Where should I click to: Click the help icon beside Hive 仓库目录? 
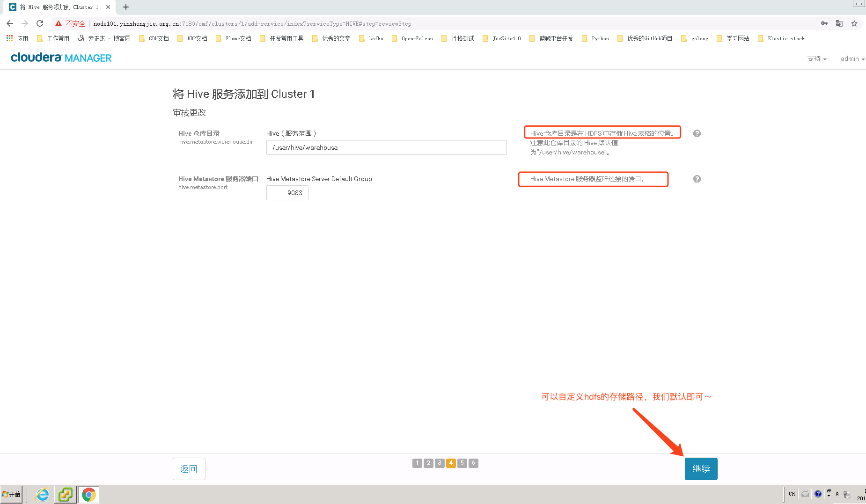tap(697, 133)
